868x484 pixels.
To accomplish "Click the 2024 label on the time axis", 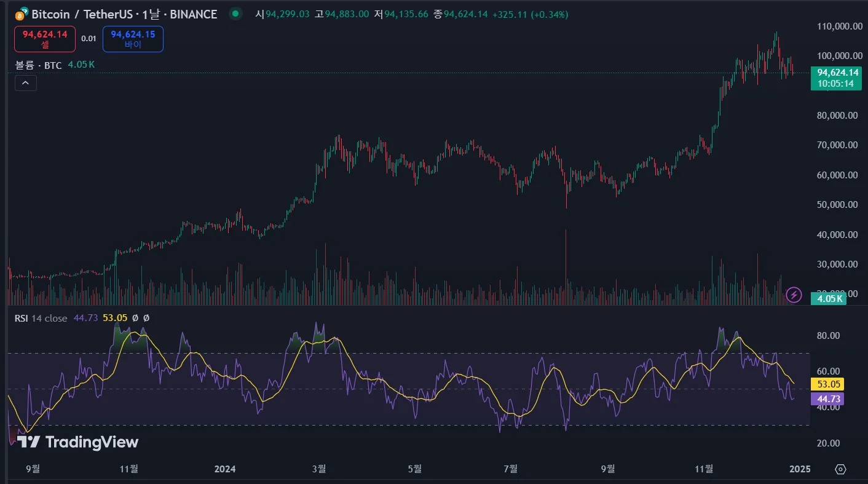I will point(225,469).
